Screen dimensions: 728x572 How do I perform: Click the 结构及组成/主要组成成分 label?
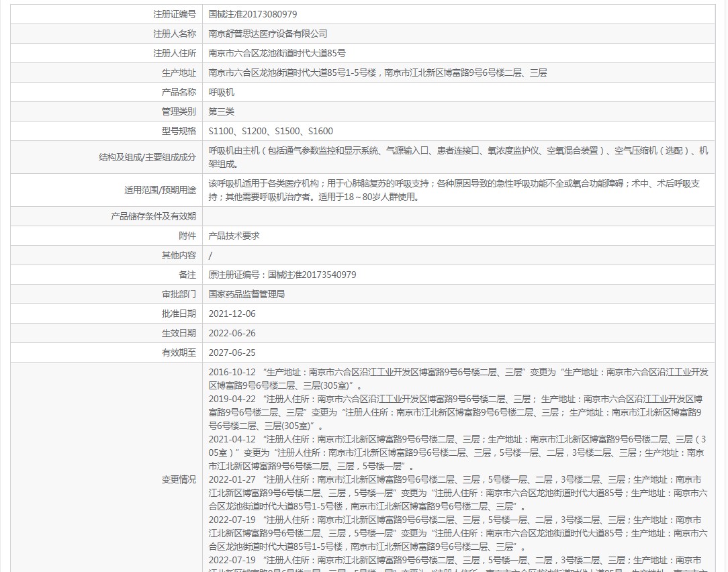(x=147, y=157)
